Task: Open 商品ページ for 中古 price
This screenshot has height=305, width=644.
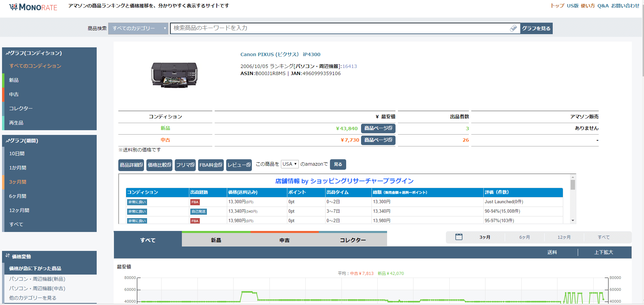Action: tap(378, 140)
